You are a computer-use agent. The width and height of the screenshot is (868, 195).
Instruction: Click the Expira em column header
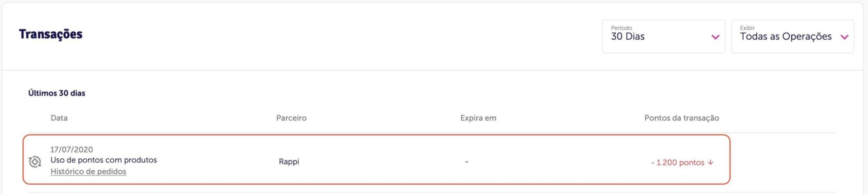(x=478, y=118)
